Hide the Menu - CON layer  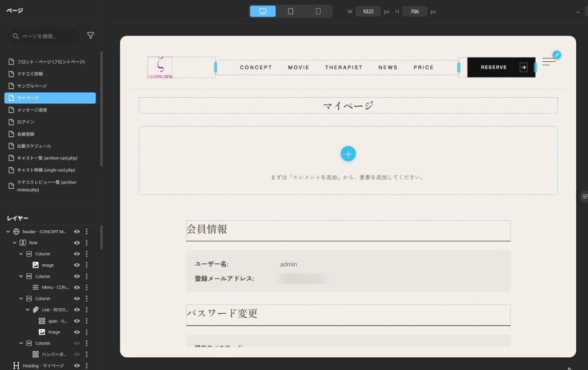[77, 287]
